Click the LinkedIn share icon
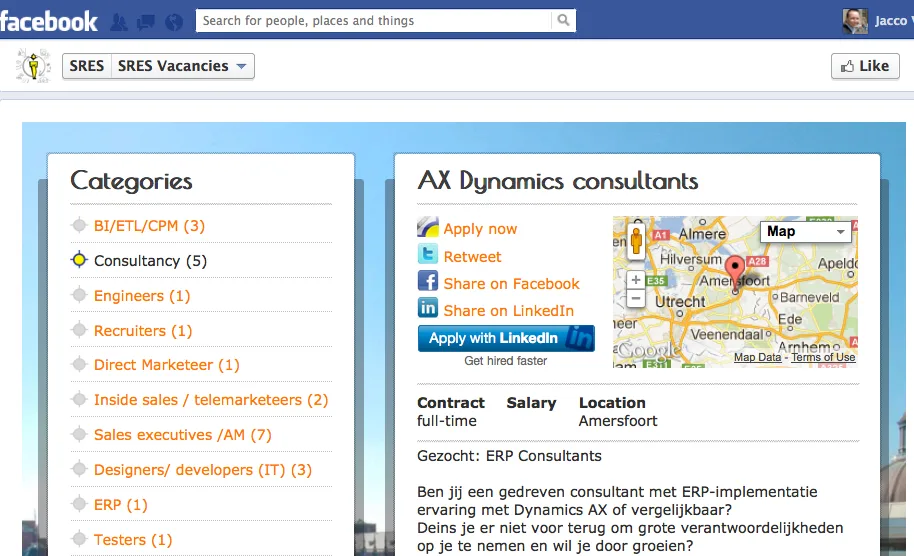 click(427, 308)
